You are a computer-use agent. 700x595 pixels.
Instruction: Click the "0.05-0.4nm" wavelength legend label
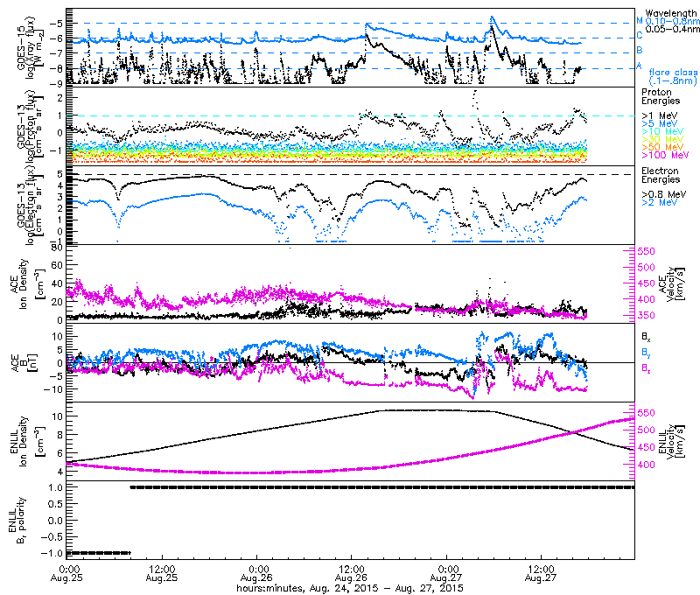click(672, 29)
